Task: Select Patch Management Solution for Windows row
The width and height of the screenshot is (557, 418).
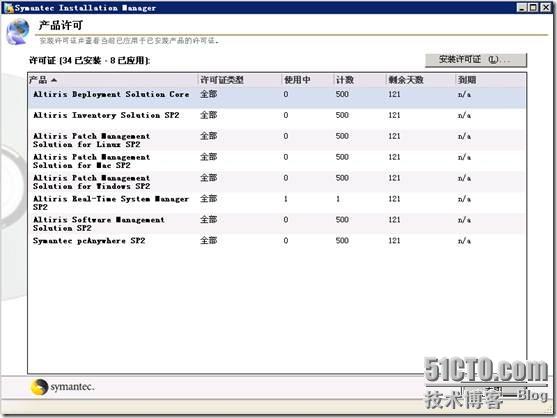Action: [x=277, y=182]
